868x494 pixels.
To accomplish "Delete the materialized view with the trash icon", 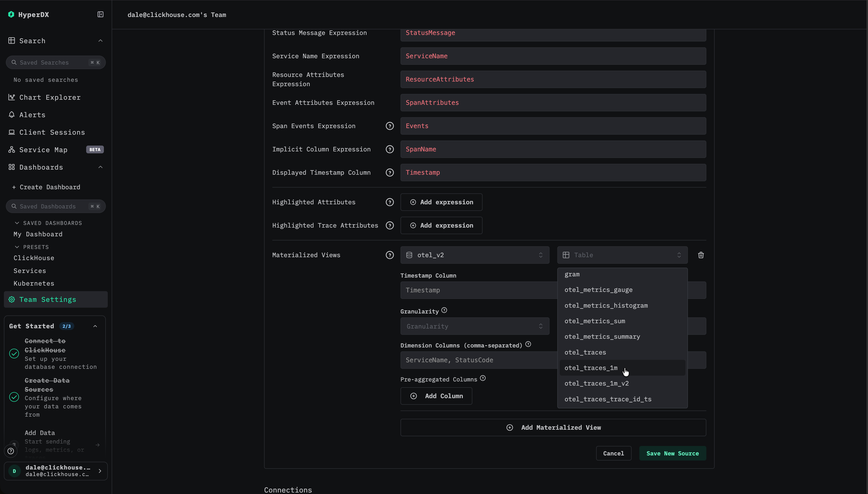I will [701, 255].
